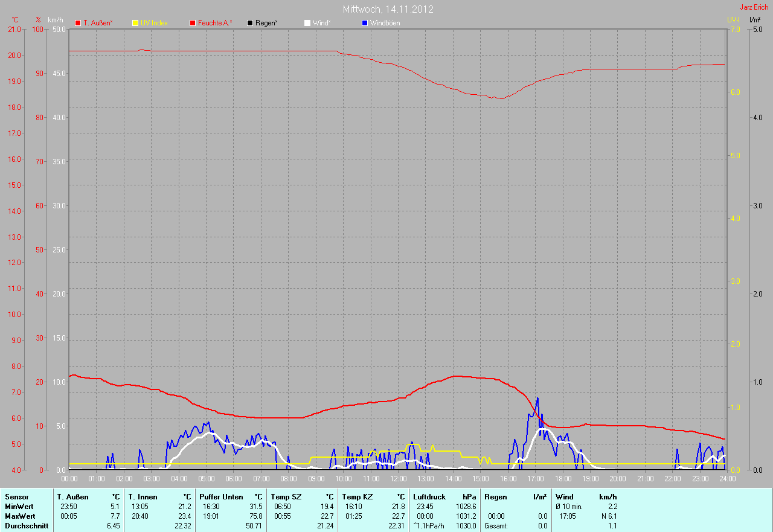Click the Gesamt: rain total label
The height and width of the screenshot is (532, 773).
coord(496,526)
